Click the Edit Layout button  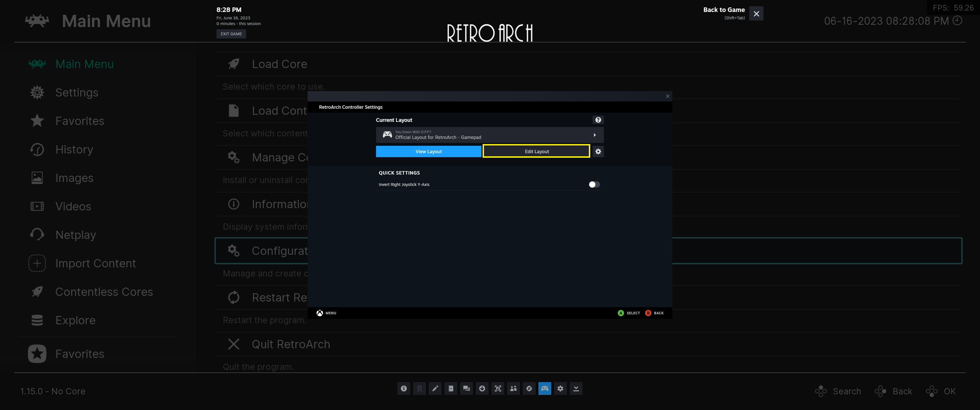(x=536, y=151)
